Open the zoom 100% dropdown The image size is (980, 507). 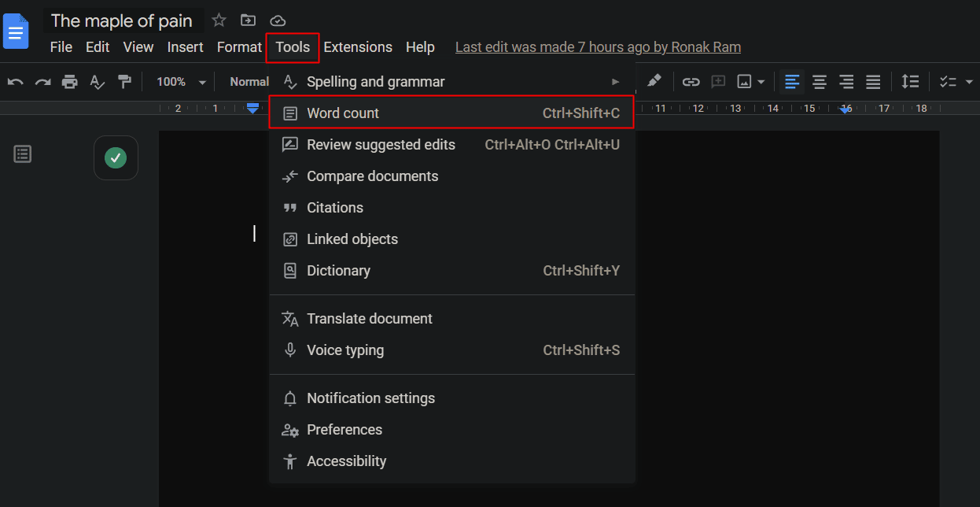(x=181, y=82)
